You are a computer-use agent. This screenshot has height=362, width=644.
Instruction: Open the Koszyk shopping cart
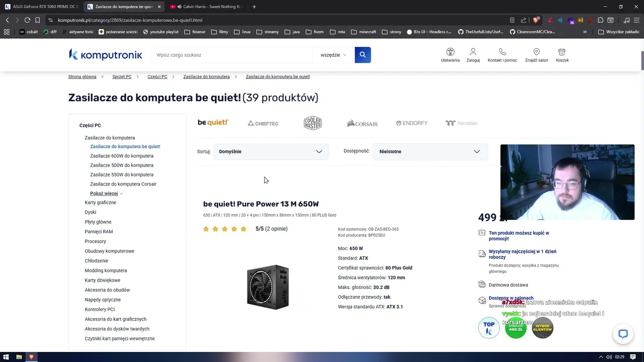click(x=562, y=55)
